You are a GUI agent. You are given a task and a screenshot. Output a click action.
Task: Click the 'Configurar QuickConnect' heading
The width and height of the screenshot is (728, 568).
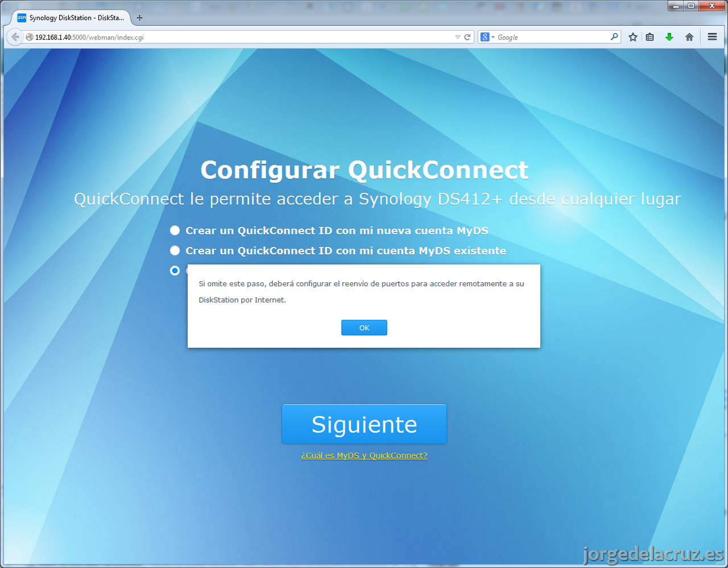click(365, 170)
